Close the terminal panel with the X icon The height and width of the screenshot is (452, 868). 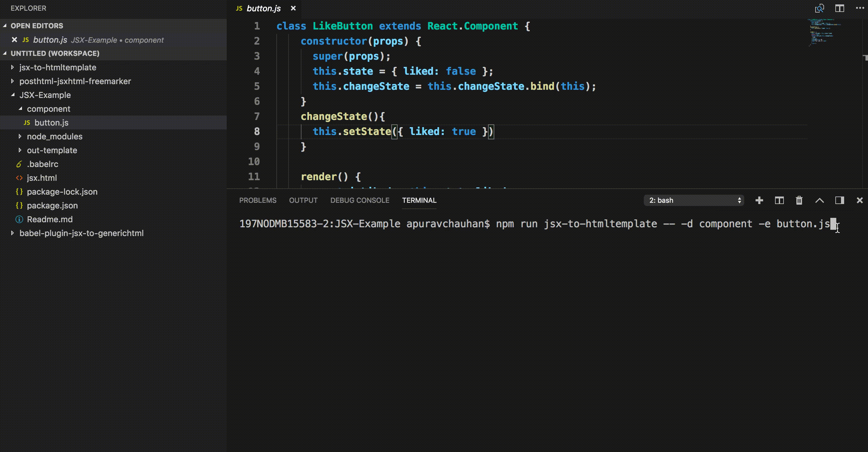[x=860, y=200]
